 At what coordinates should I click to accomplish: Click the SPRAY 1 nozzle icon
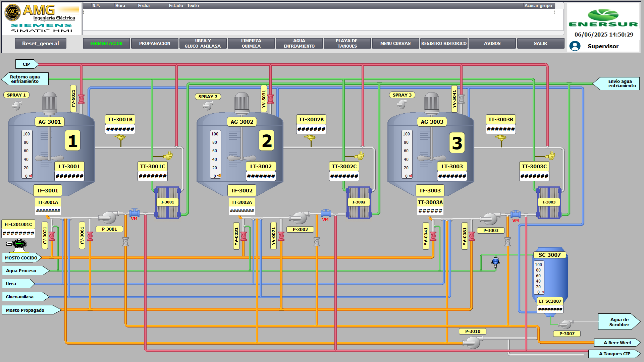(16, 106)
